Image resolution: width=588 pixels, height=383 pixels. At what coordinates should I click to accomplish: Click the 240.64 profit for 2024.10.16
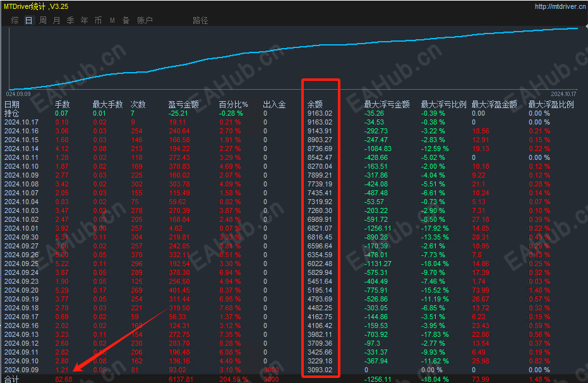pos(179,131)
